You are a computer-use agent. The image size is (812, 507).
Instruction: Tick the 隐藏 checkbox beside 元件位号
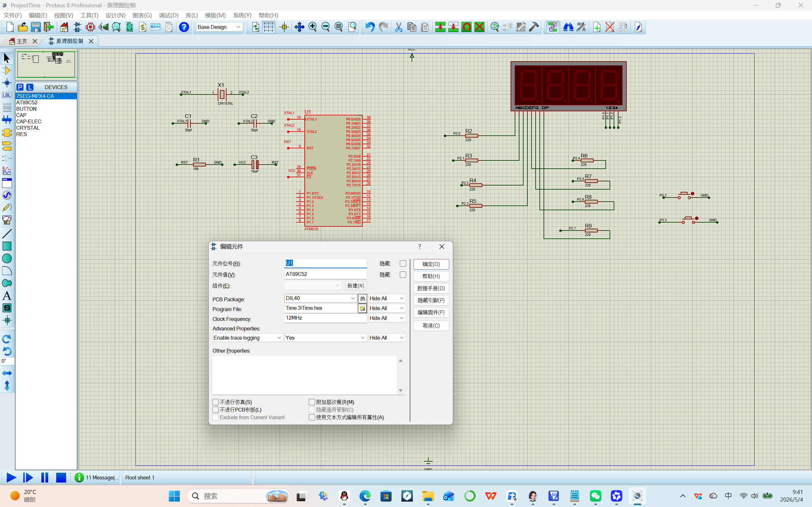point(403,263)
